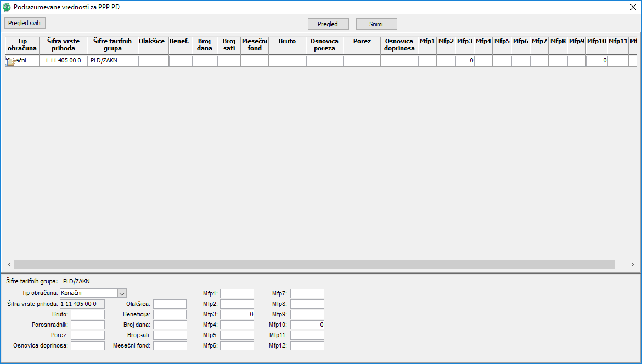
Task: Click the application icon in title bar
Action: click(7, 8)
